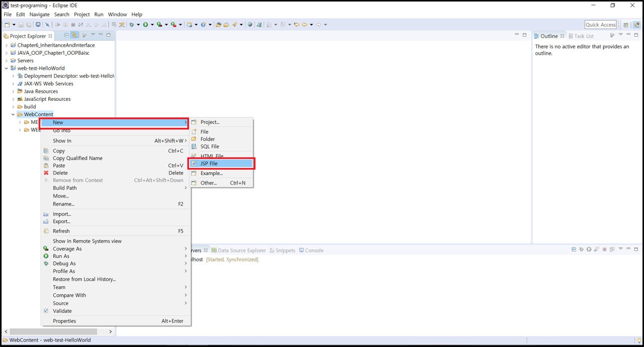Click Export... in context menu
Screen dimensions: 644x347
point(115,221)
